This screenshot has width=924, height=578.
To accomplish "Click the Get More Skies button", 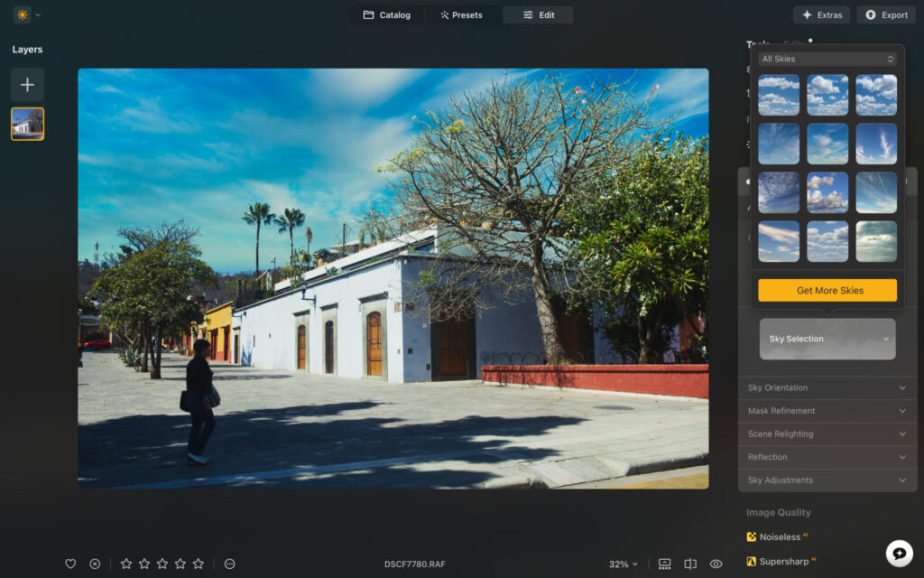I will pos(827,290).
